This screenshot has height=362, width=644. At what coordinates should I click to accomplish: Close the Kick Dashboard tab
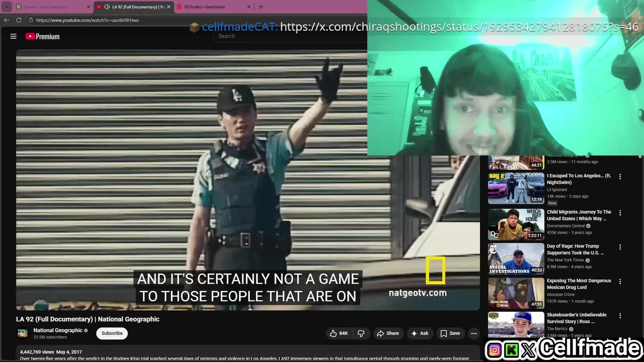coord(89,7)
